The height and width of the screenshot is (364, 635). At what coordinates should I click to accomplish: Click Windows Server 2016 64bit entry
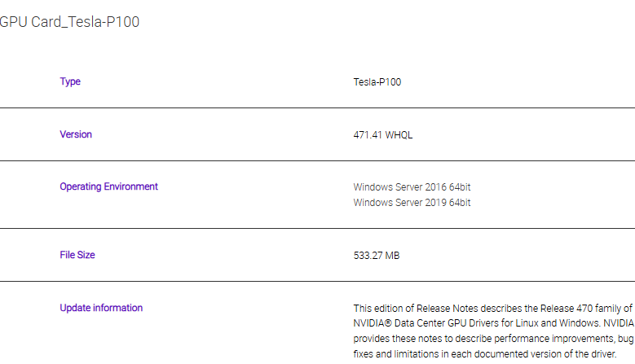(x=412, y=187)
